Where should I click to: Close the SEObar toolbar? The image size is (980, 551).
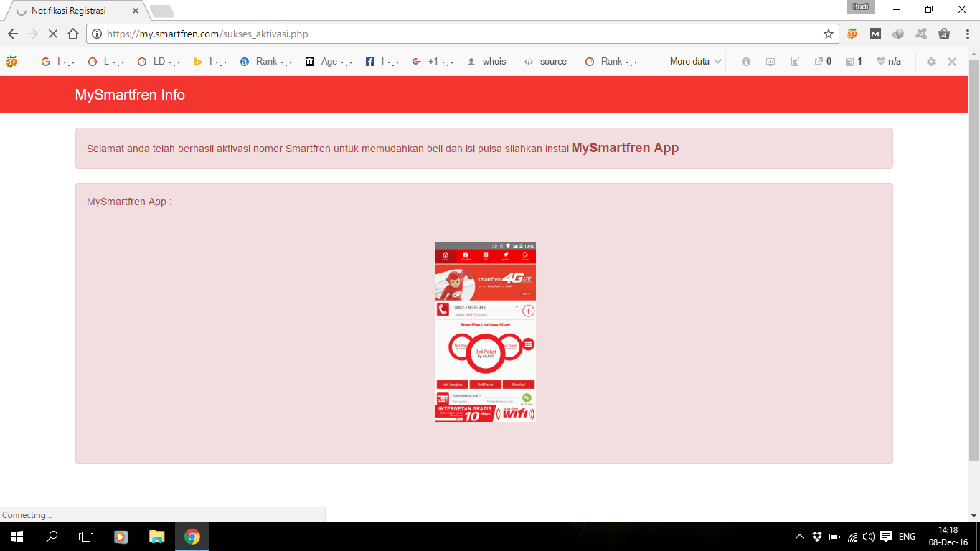pyautogui.click(x=952, y=62)
